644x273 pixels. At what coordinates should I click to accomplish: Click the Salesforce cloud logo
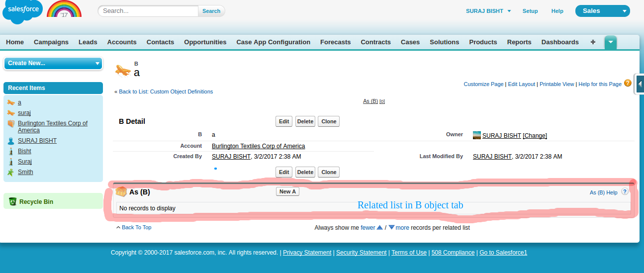pos(22,11)
